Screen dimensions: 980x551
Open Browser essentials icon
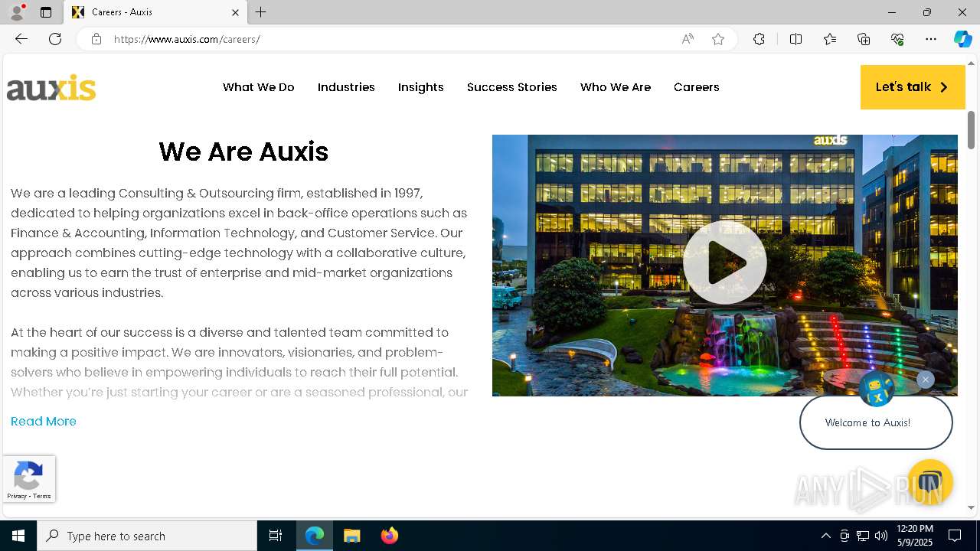[x=897, y=39]
